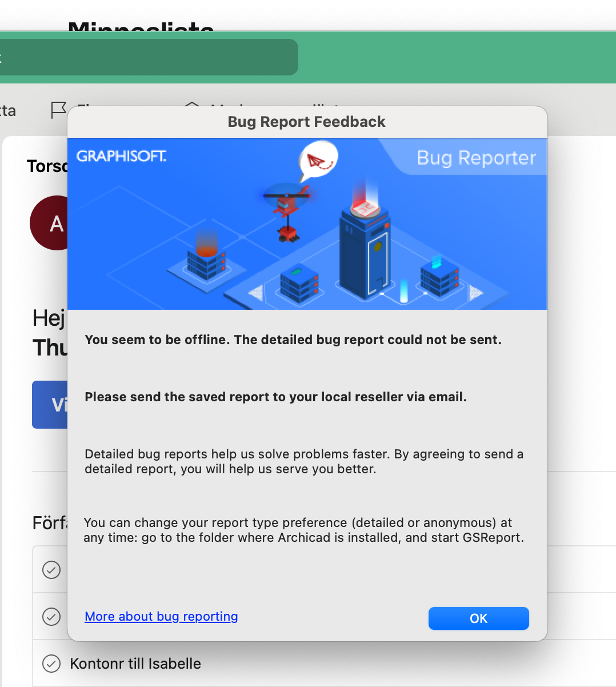Click the right white triangle arrow in banner
Screen dimensions: 616x687
tap(475, 293)
